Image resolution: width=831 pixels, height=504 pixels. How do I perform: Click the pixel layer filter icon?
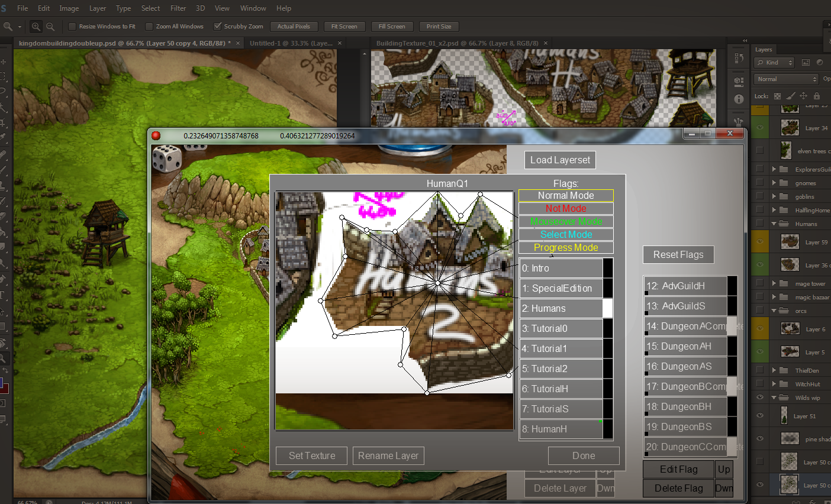806,63
